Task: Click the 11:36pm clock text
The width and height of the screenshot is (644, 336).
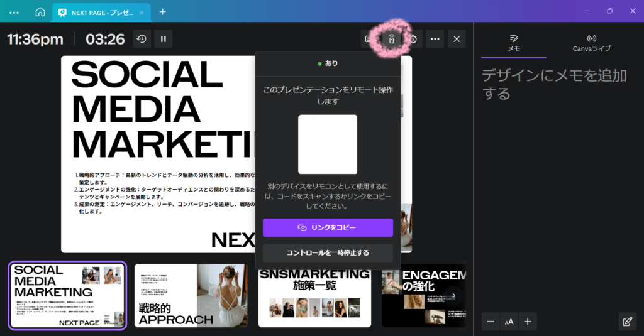Action: (35, 40)
